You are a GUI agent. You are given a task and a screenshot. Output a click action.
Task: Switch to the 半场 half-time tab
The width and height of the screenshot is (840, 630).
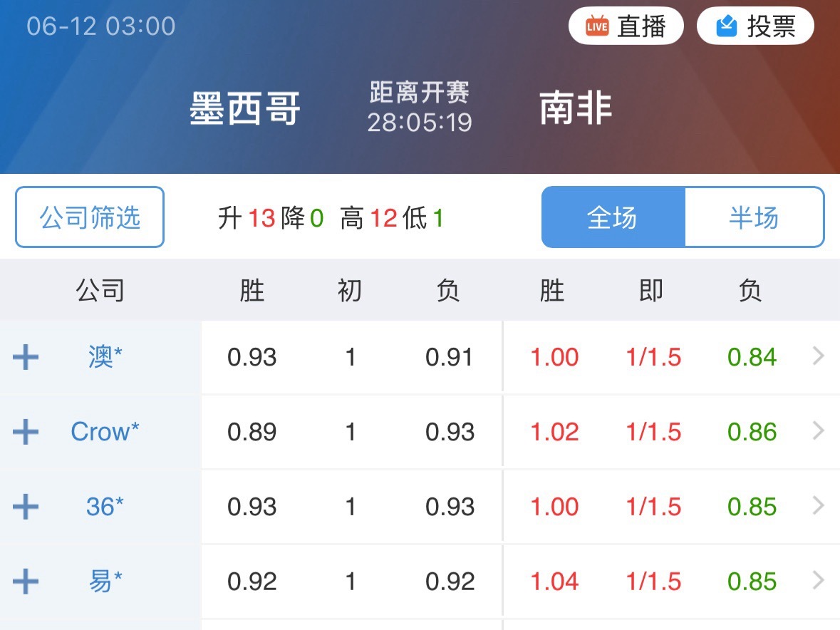click(755, 217)
